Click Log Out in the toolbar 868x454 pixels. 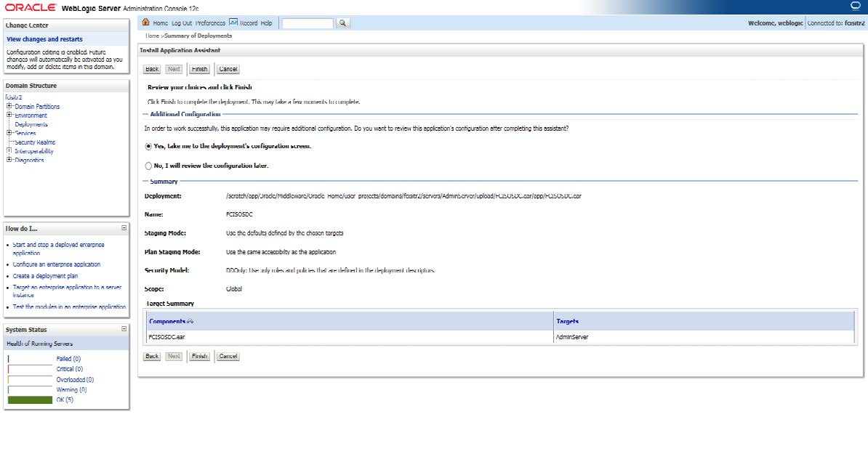tap(182, 23)
